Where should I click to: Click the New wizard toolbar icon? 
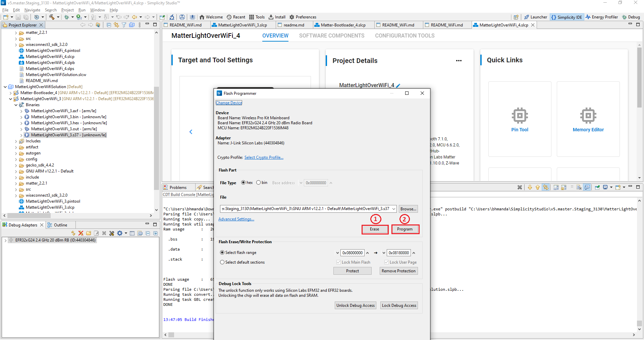pyautogui.click(x=6, y=17)
